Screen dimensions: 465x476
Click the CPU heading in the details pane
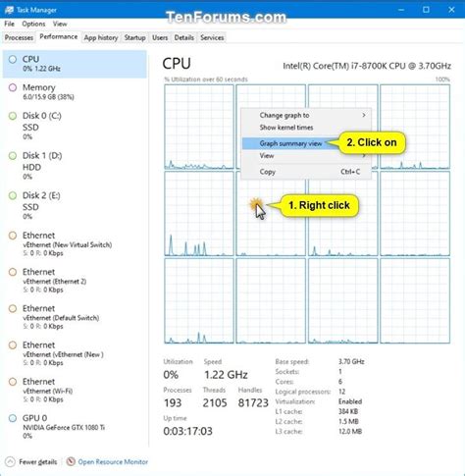[x=177, y=64]
